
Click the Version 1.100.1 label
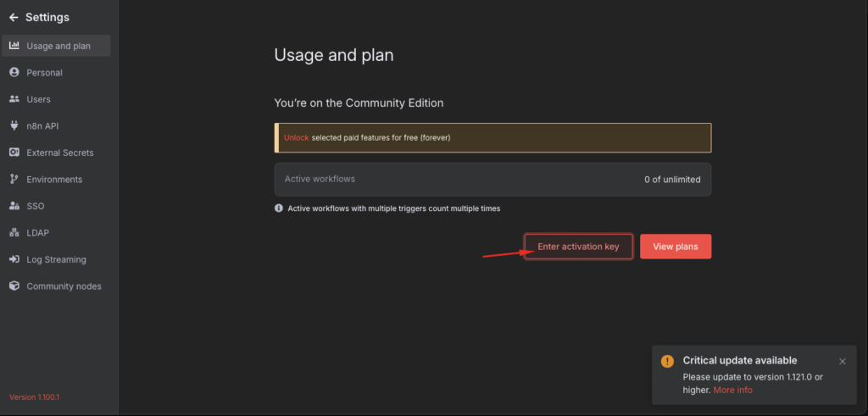(32, 397)
